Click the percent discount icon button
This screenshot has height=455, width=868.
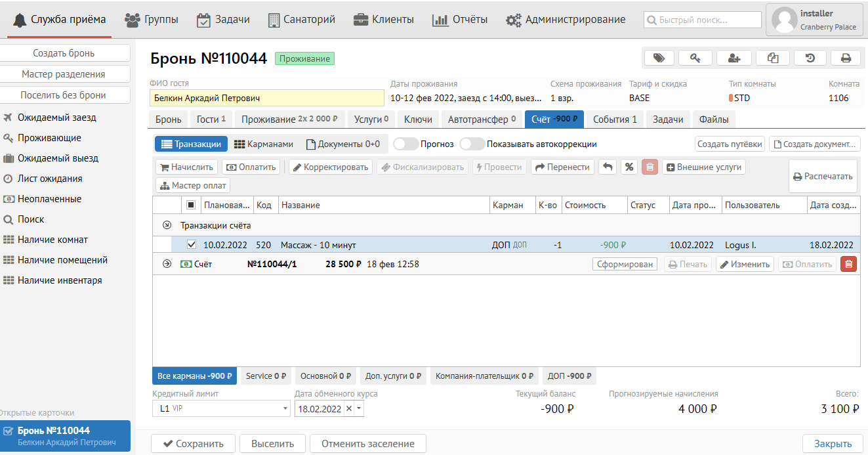coord(629,167)
